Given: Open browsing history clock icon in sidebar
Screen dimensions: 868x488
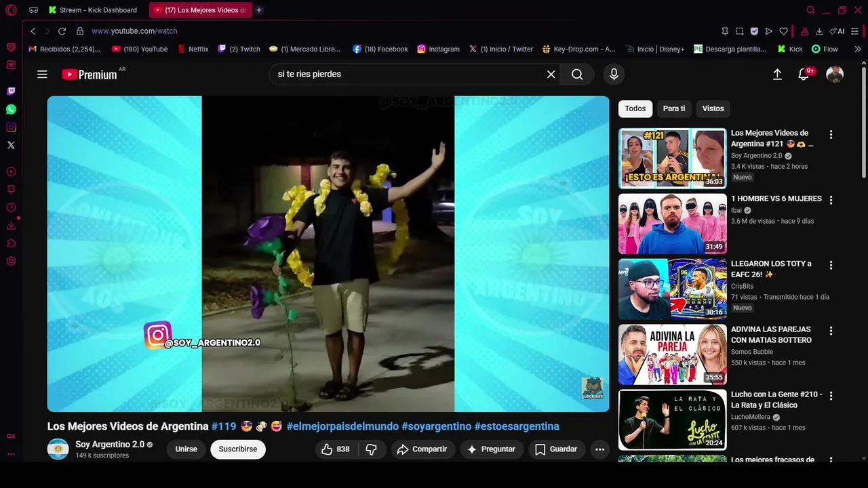Looking at the screenshot, I should click(x=11, y=207).
